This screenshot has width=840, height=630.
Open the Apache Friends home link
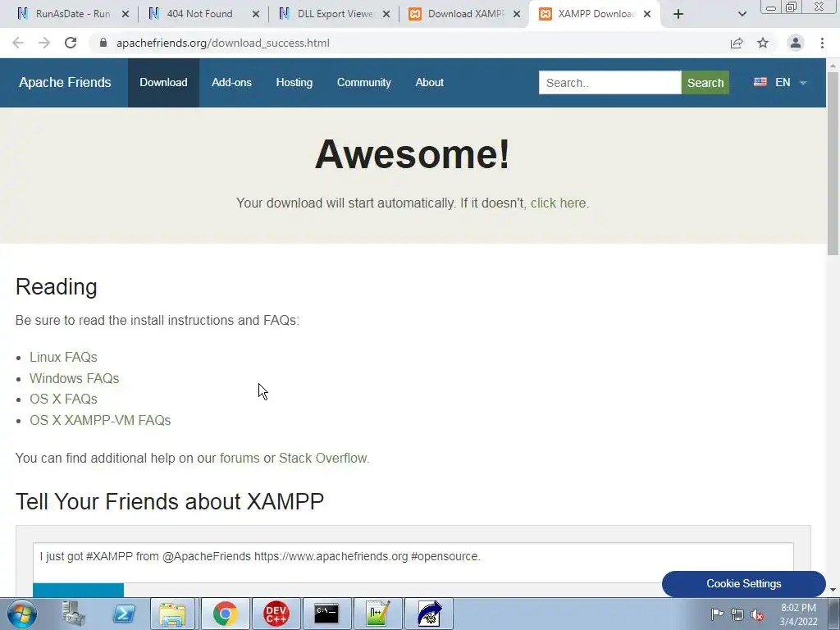65,83
